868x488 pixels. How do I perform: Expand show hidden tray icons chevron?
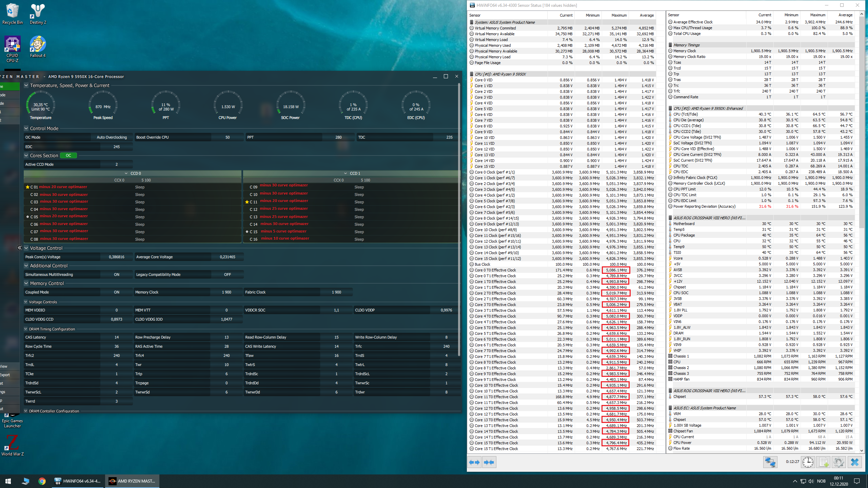pos(795,481)
